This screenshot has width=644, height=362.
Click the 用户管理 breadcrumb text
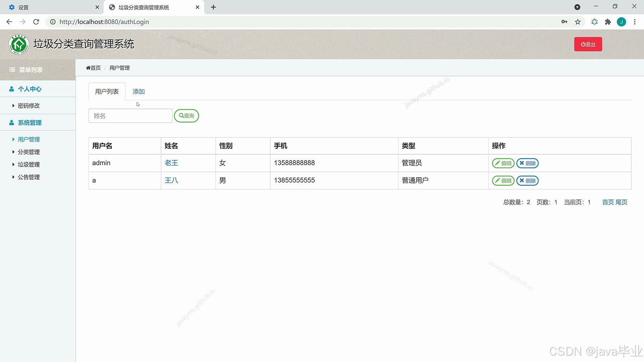(119, 68)
